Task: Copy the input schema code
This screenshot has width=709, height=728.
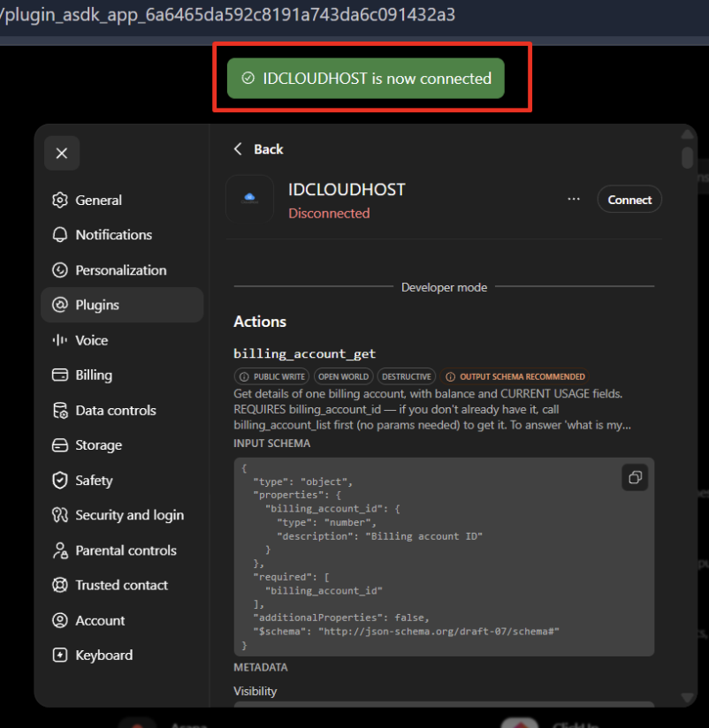Action: [635, 477]
